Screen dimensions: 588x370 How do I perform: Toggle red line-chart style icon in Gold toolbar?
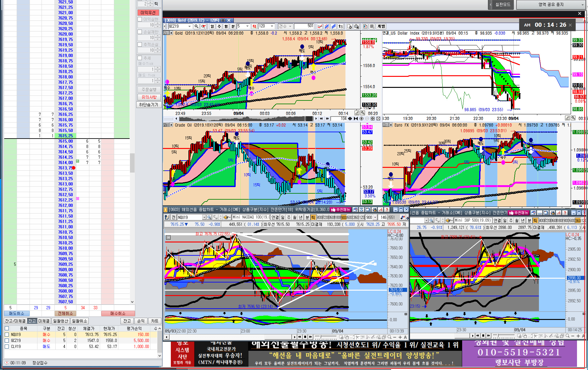[320, 26]
